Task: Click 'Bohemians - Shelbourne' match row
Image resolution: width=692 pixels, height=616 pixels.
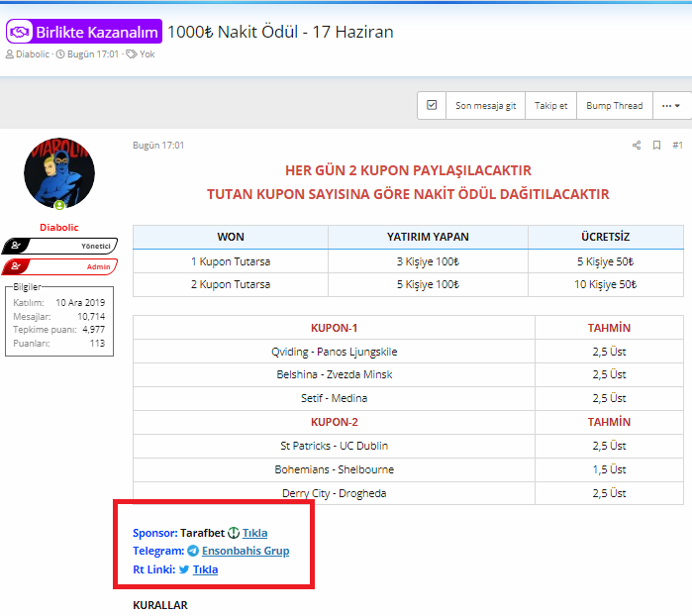Action: [x=334, y=469]
